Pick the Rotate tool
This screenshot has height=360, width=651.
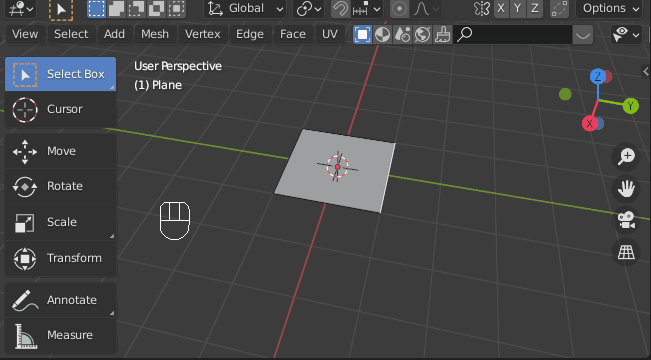60,186
